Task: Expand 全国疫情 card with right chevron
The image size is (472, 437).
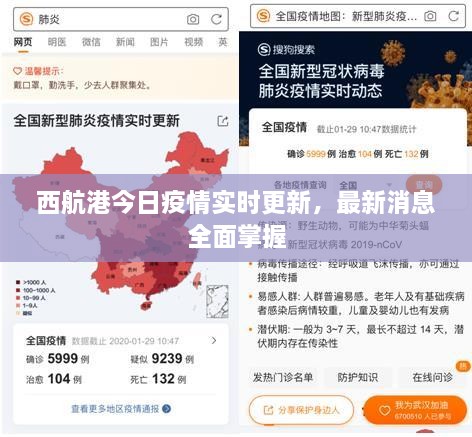Action: point(214,340)
